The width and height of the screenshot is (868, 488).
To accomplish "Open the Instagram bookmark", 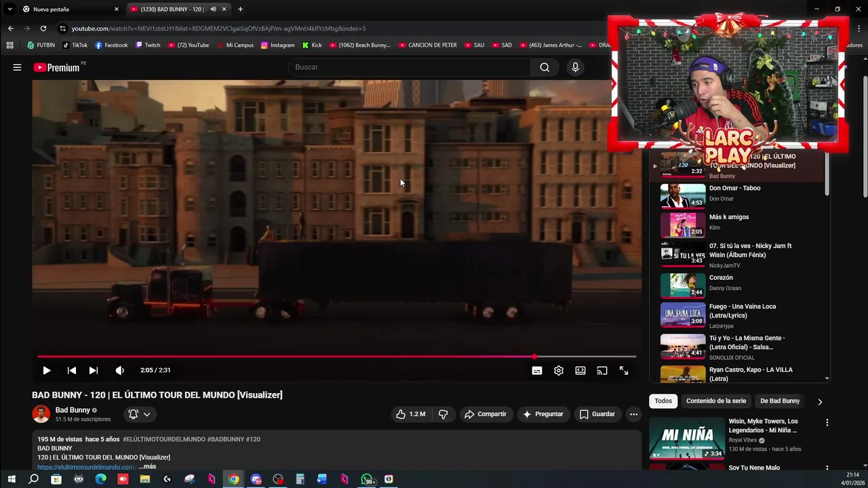I will coord(277,45).
